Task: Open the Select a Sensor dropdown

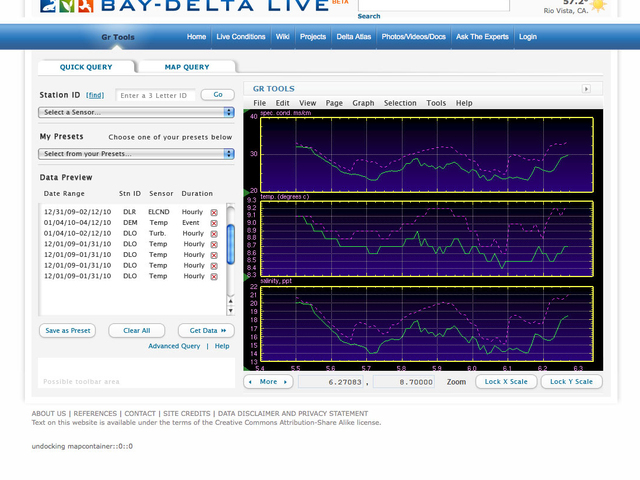Action: [x=136, y=112]
